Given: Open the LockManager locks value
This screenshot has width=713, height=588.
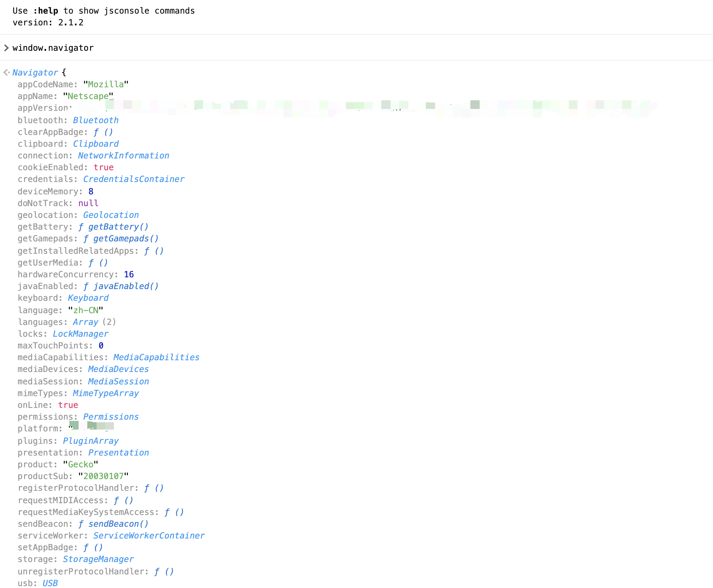Looking at the screenshot, I should 80,334.
